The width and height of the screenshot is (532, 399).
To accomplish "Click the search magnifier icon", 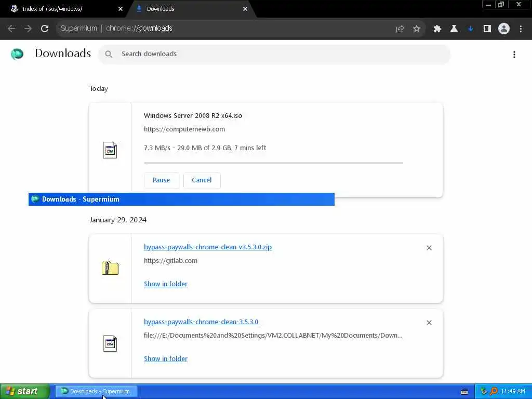I will pos(109,54).
